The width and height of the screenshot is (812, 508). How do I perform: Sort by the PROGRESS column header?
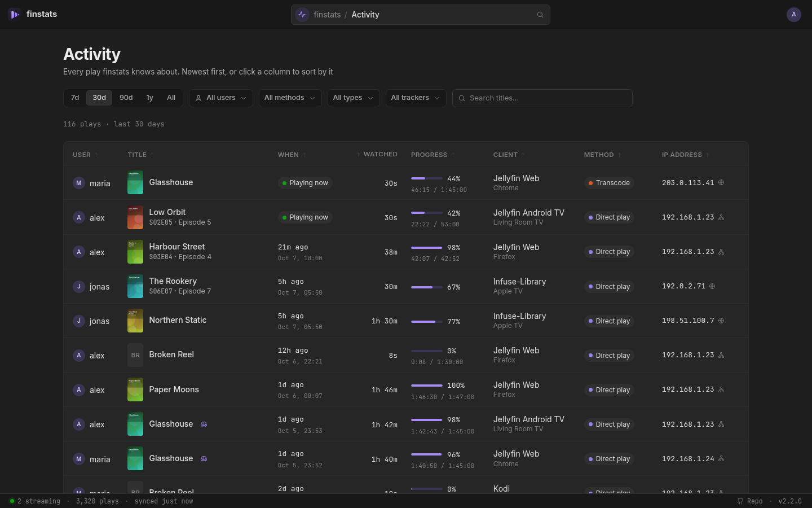[433, 155]
